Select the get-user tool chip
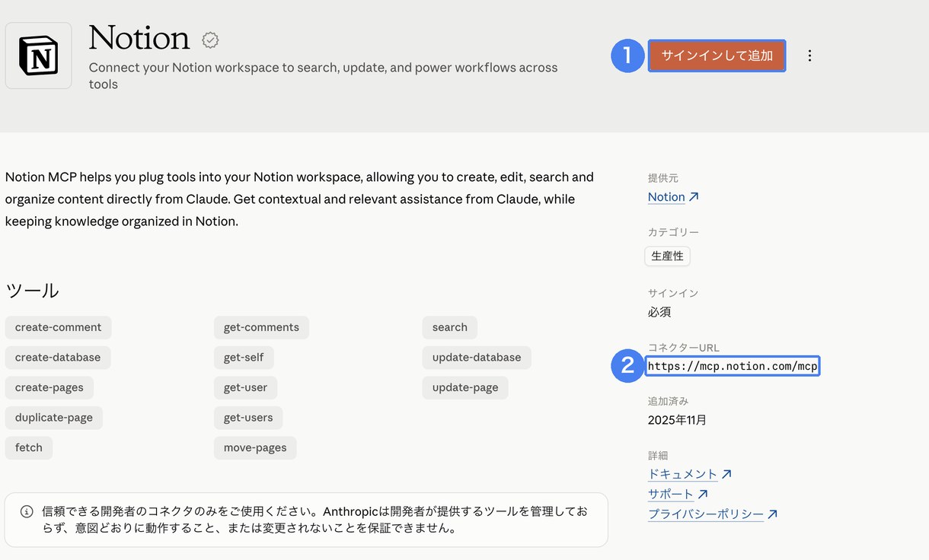The image size is (929, 560). tap(245, 387)
